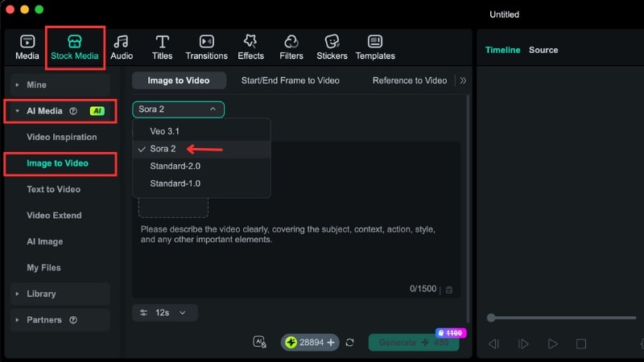Open the Audio tab
Viewport: 644px width, 362px height.
(122, 47)
